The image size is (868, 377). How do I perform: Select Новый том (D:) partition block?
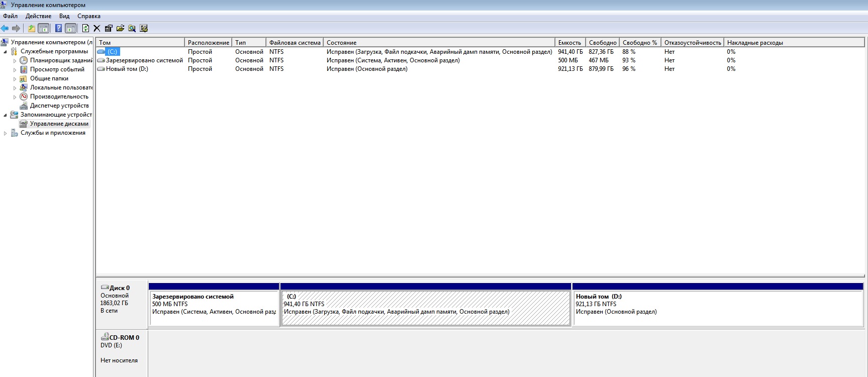(717, 308)
